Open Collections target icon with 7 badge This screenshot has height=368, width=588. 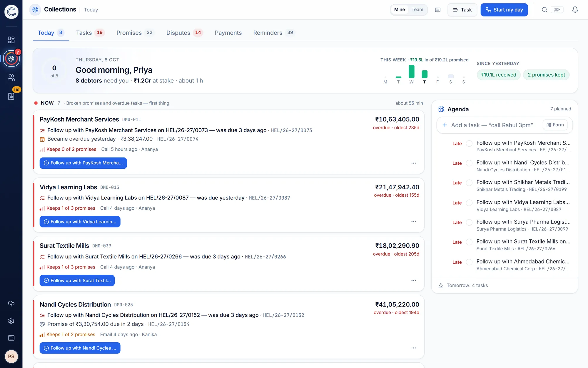tap(11, 59)
